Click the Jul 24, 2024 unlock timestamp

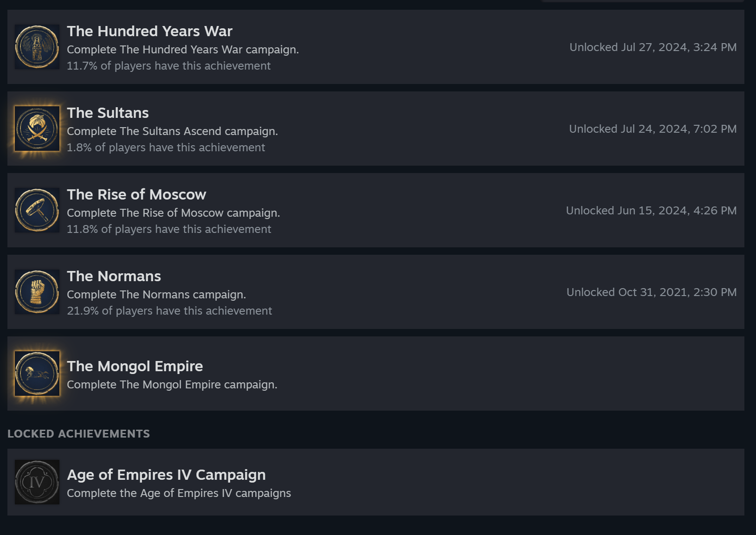(x=653, y=129)
